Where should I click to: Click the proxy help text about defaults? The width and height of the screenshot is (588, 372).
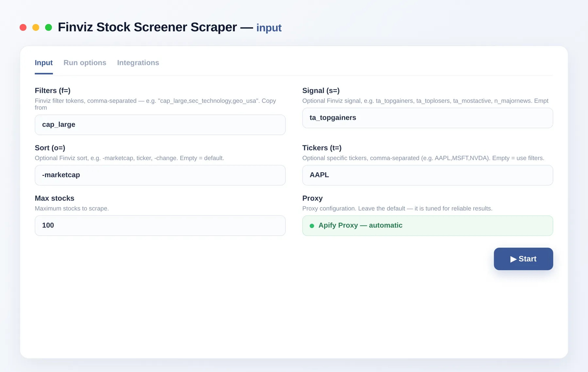pos(398,209)
